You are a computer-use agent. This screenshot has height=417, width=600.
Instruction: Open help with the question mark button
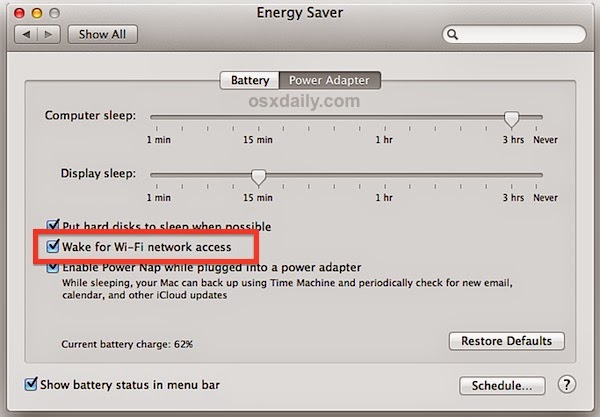click(566, 384)
